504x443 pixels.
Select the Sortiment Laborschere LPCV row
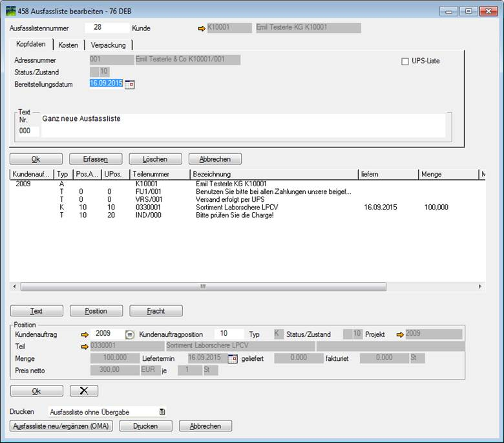coord(233,208)
